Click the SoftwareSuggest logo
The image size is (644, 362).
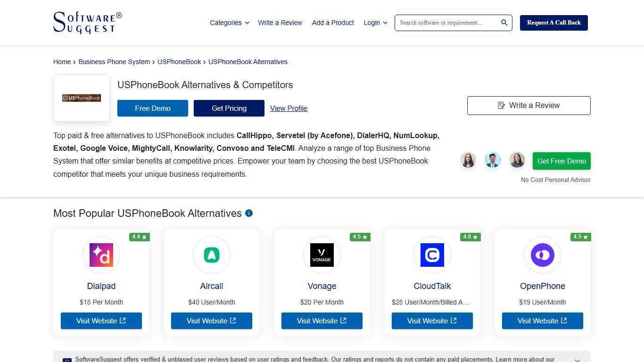click(x=87, y=22)
